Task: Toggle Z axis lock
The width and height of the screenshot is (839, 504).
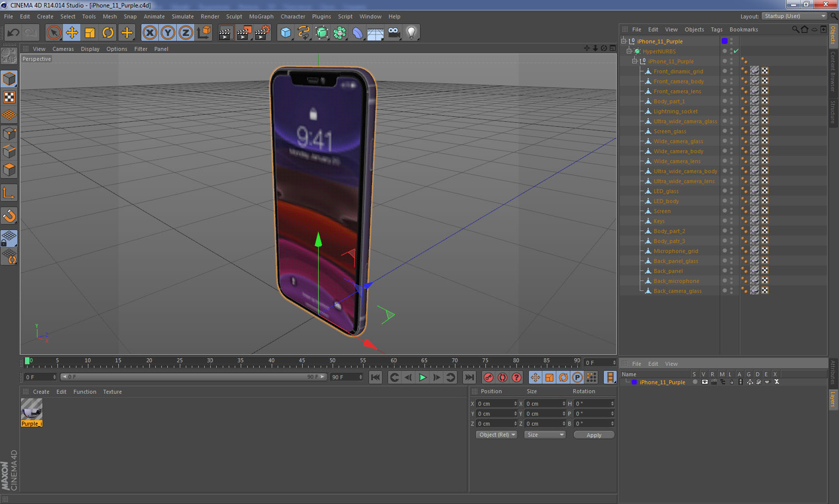Action: coord(186,33)
